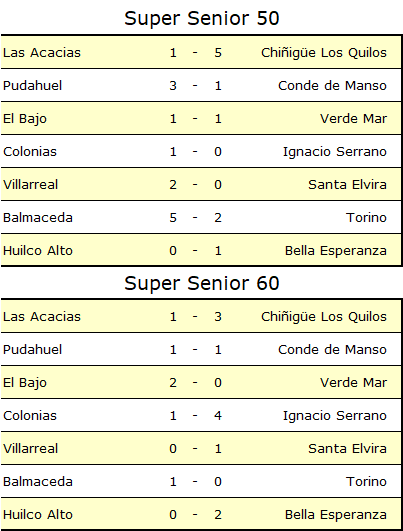
Task: Click Chiñigüe Los Quilos score 3 in Senior 60
Action: (x=218, y=317)
